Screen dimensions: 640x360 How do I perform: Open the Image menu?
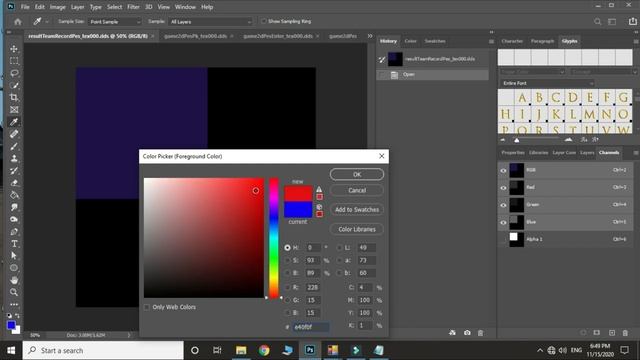point(58,7)
